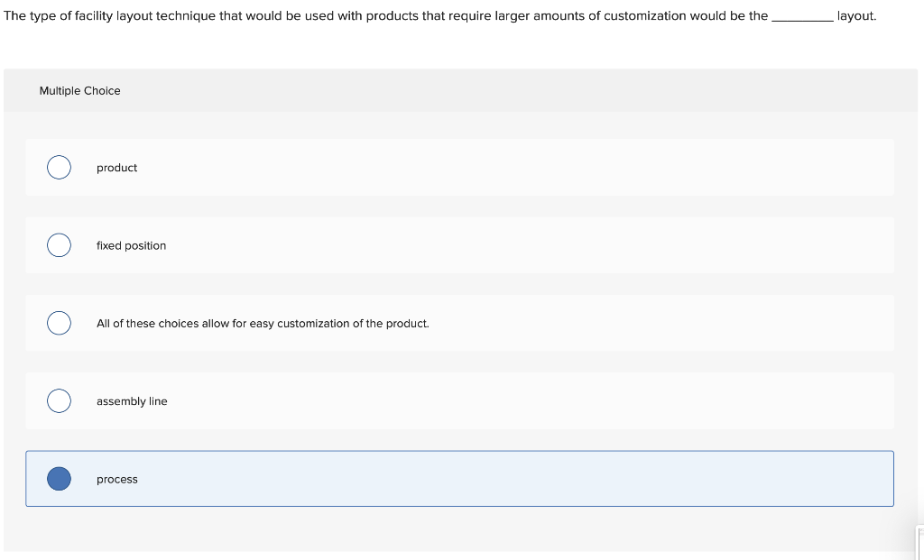Deselect the process radio button
Image resolution: width=924 pixels, height=560 pixels.
point(59,478)
